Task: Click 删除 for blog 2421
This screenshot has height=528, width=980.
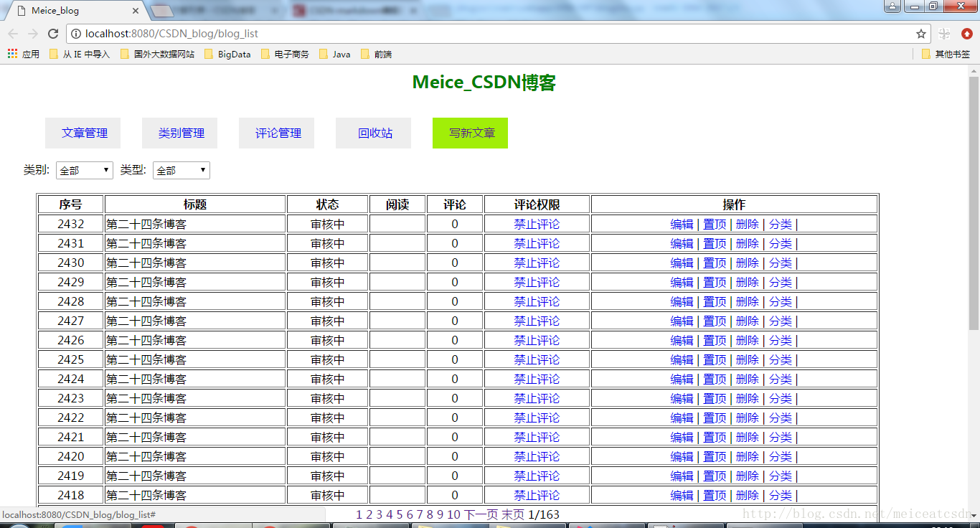Action: 748,437
